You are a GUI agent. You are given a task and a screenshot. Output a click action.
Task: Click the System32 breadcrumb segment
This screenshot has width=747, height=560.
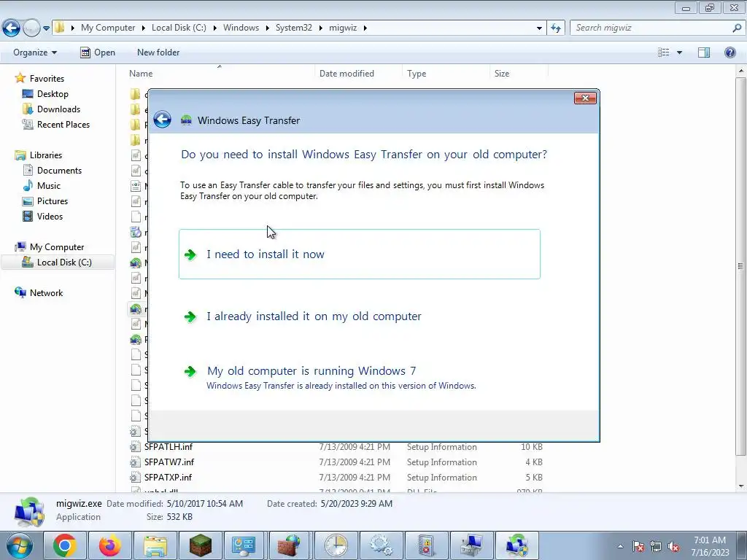coord(293,28)
